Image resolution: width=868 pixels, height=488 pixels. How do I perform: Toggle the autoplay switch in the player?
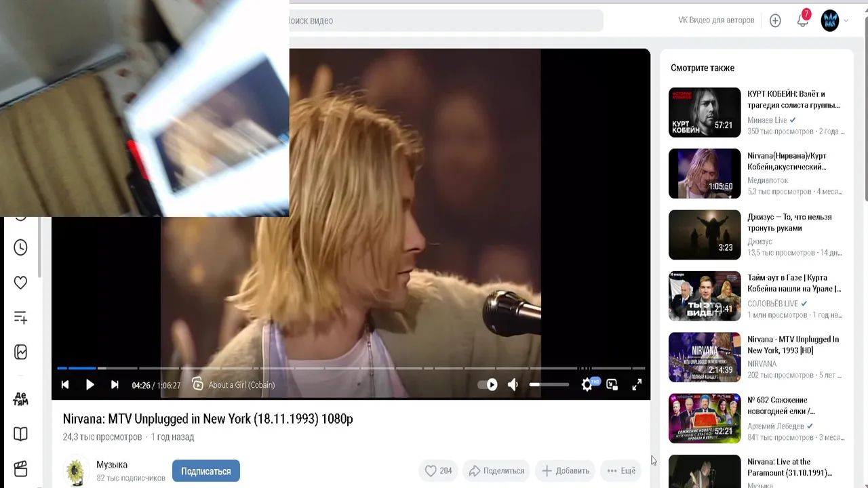tap(488, 385)
